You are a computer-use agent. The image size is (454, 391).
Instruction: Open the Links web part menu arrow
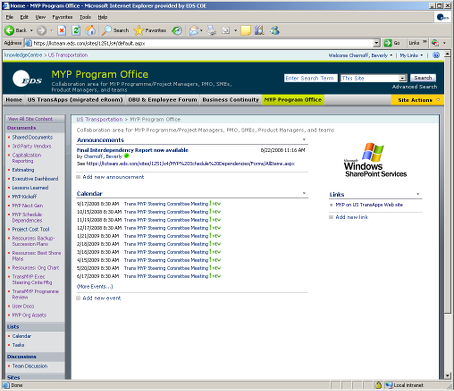point(418,194)
